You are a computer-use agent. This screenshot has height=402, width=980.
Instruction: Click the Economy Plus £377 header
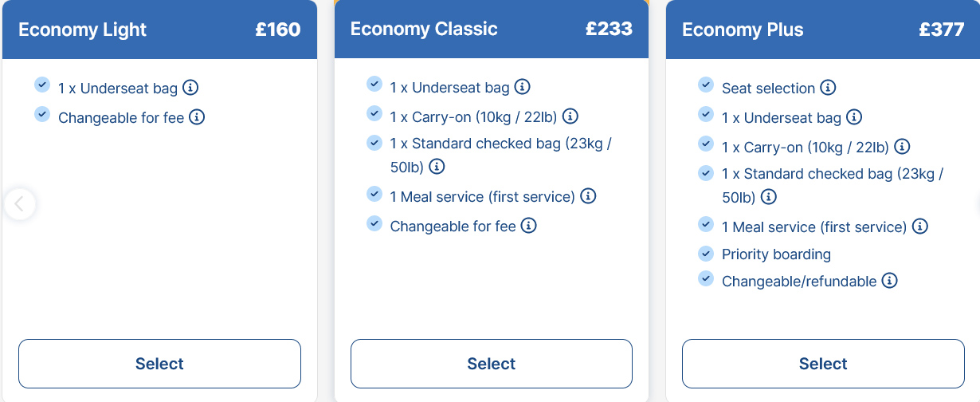coord(823,30)
